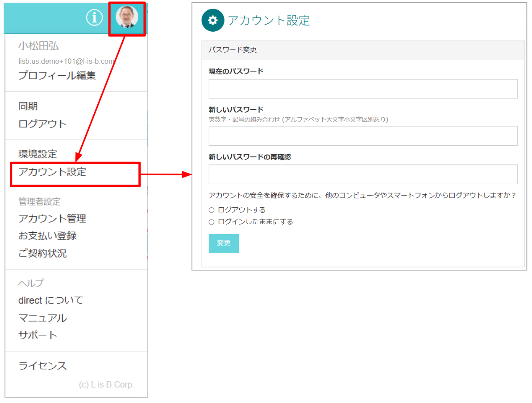Choose 同期 from the menu
This screenshot has width=532, height=403.
28,106
